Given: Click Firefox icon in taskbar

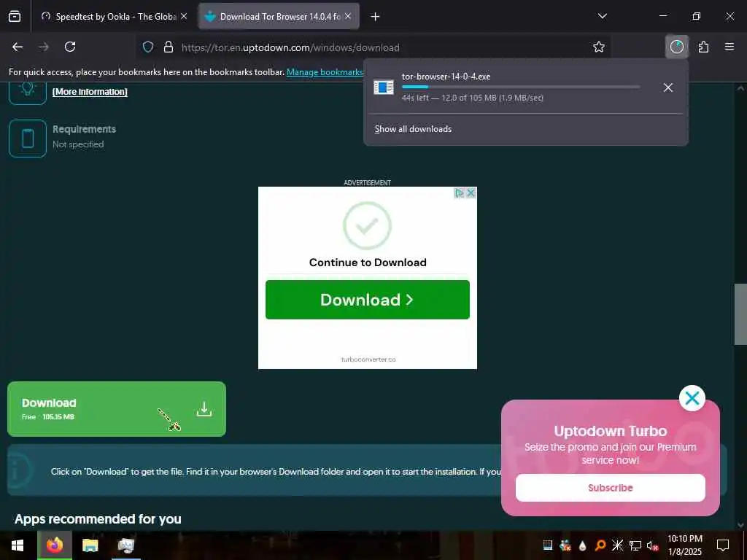Looking at the screenshot, I should pyautogui.click(x=55, y=545).
